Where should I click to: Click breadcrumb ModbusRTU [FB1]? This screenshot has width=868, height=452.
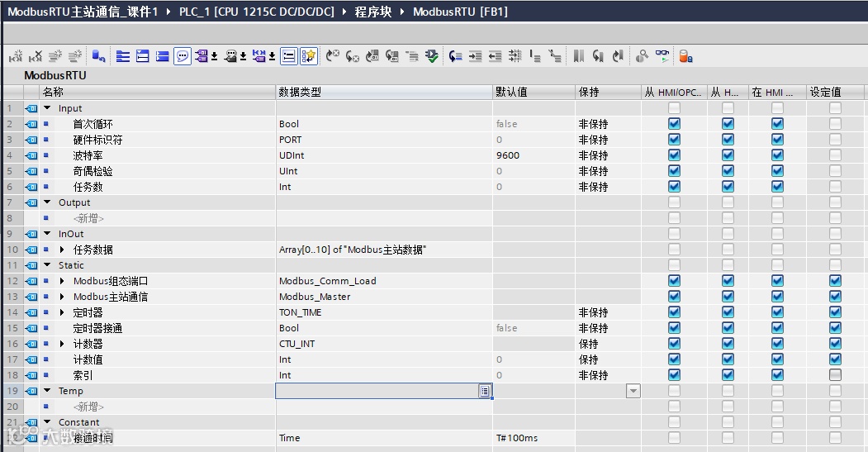[x=460, y=12]
